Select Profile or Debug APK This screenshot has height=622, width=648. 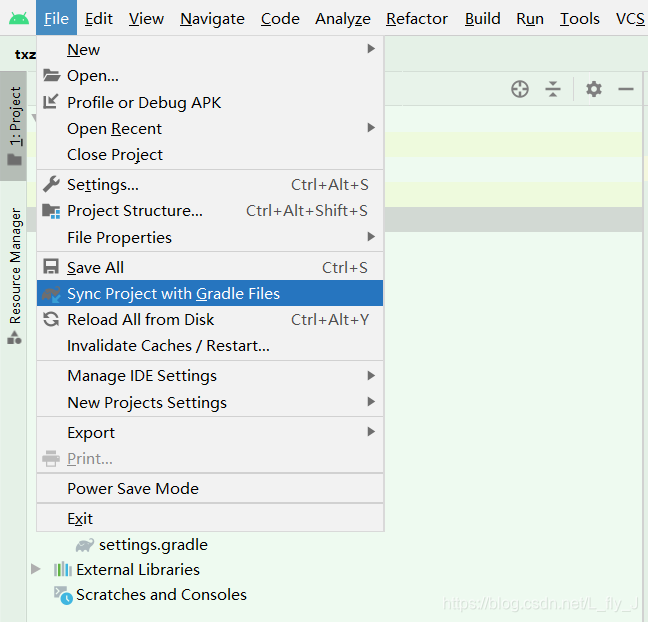click(x=210, y=102)
